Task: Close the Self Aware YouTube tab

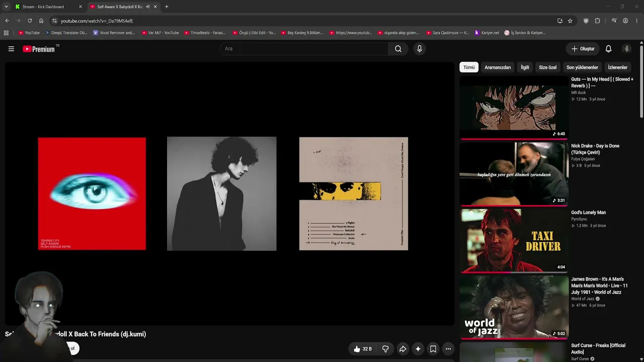Action: 155,7
